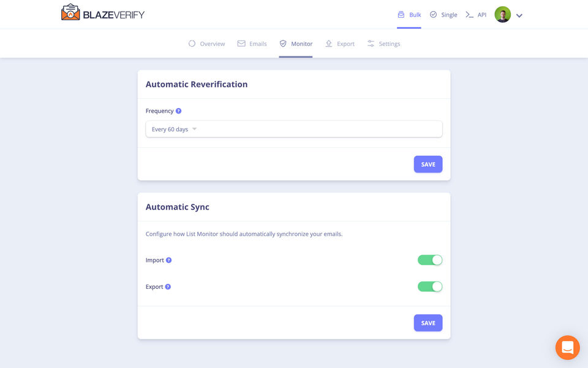Switch to the Overview tab
This screenshot has width=588, height=368.
click(x=207, y=44)
